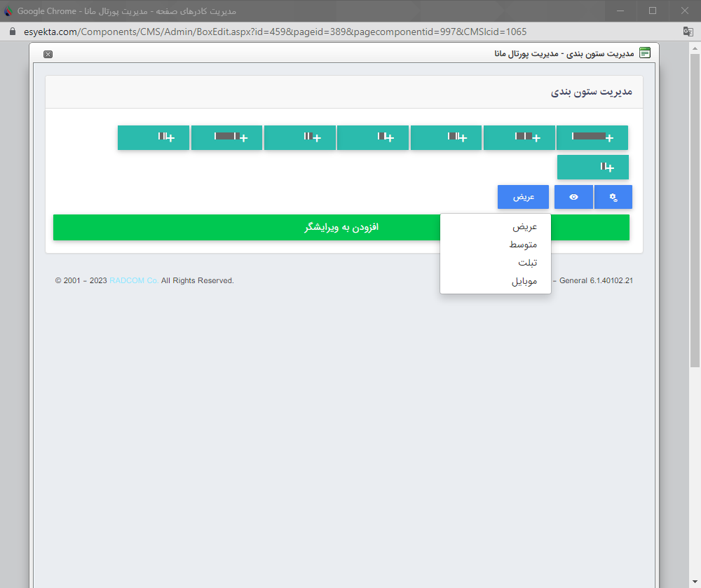
Task: Click the page's vertical scrollbar thumb
Action: tap(695, 210)
